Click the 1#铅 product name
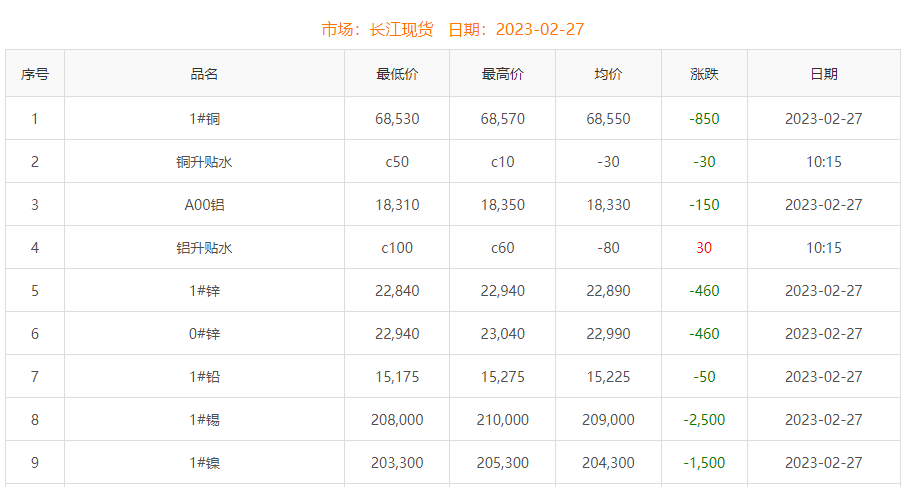Viewport: 907px width, 487px height. point(204,377)
